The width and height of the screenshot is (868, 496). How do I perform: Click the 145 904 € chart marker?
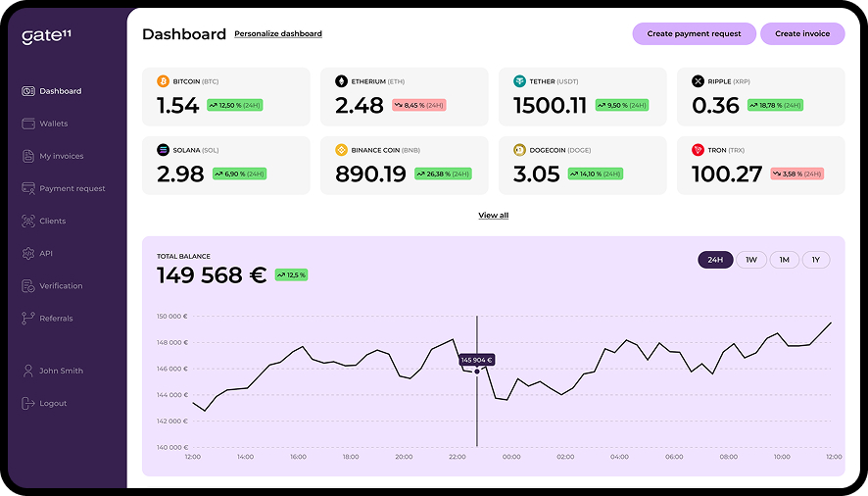click(477, 371)
